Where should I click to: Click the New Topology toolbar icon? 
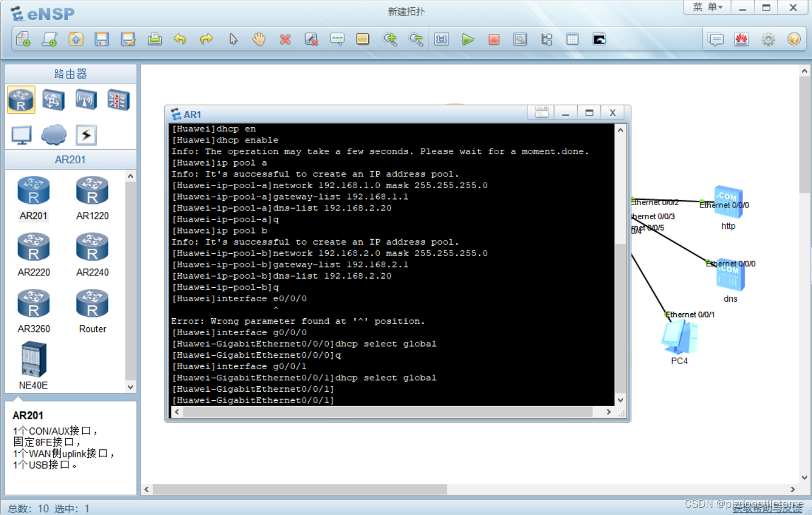pos(23,39)
